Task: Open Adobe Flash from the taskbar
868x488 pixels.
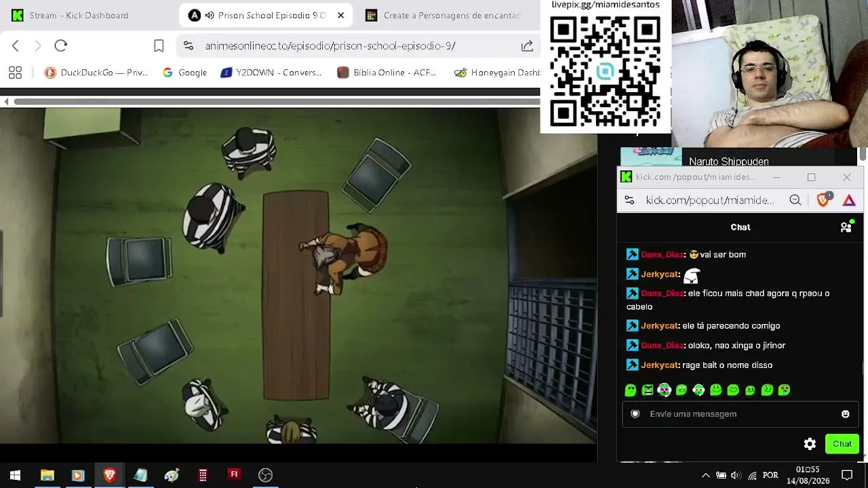Action: (x=234, y=474)
